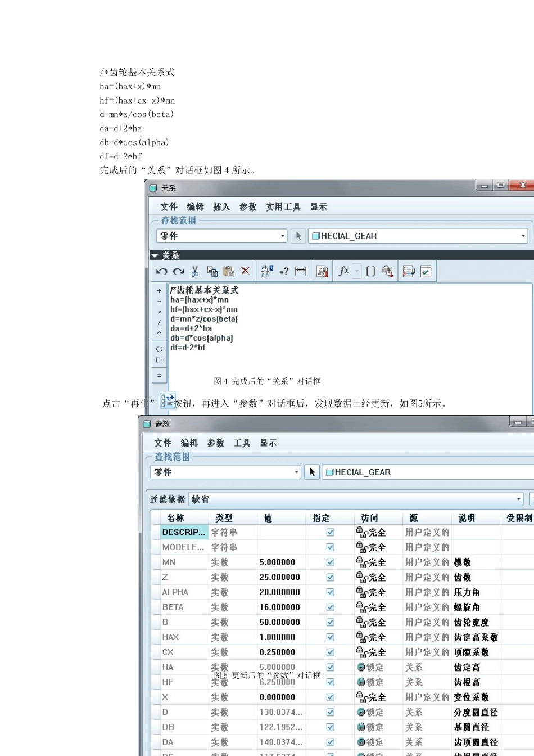Open the small dropdown beside the fx icon
Image resolution: width=534 pixels, height=756 pixels.
[356, 271]
